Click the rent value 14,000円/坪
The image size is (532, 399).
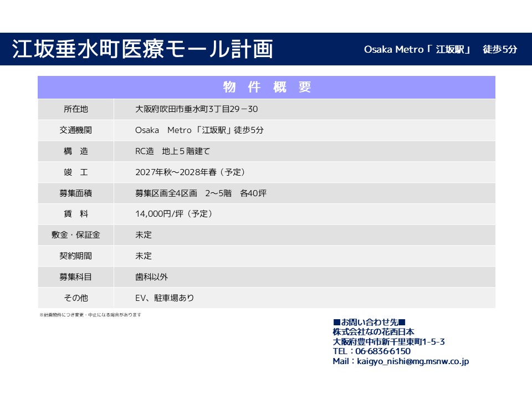coord(173,214)
